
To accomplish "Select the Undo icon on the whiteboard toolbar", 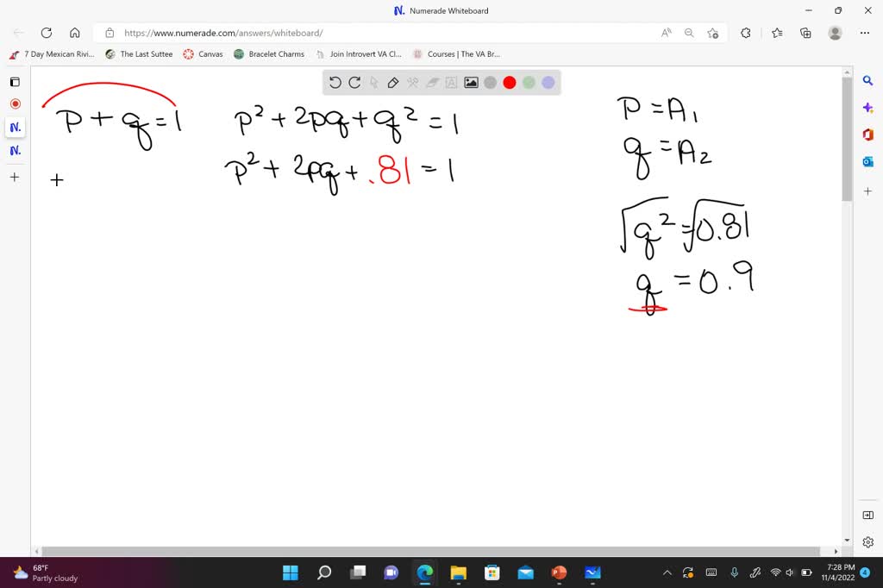I will tap(335, 82).
